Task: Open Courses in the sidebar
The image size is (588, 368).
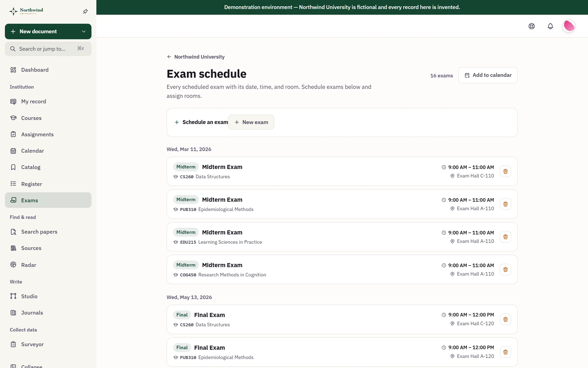Action: (x=48, y=118)
